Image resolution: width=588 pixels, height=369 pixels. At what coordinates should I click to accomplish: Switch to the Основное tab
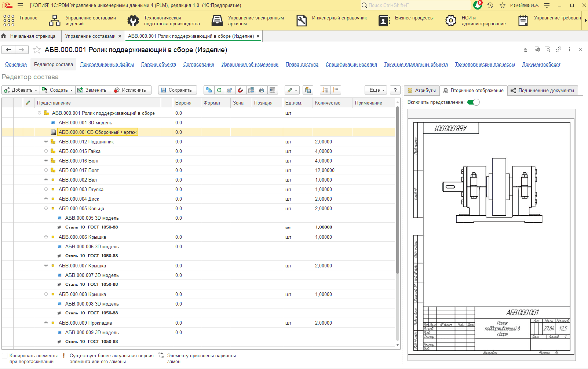[16, 65]
